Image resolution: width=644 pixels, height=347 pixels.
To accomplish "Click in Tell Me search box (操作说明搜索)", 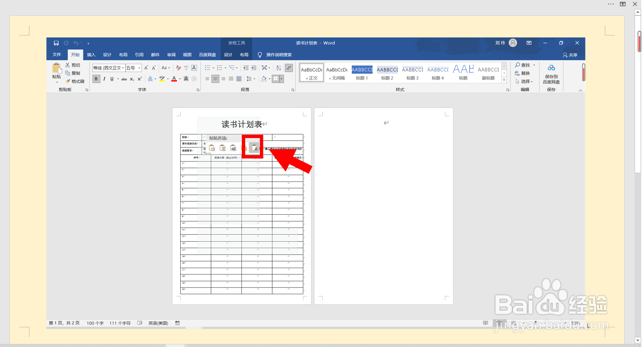I will pos(279,55).
